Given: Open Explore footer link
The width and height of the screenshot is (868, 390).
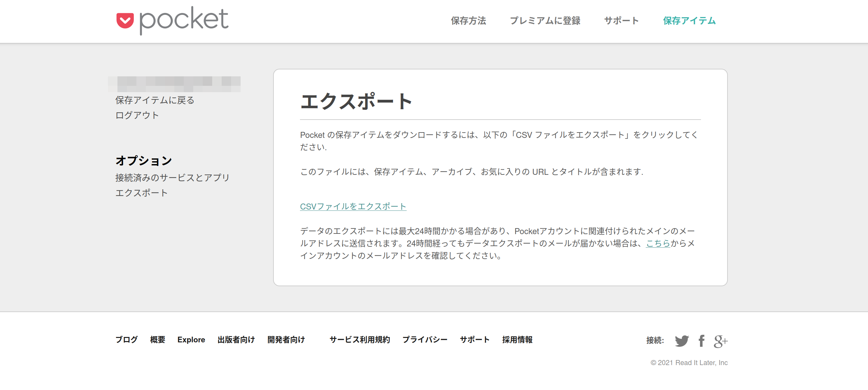Looking at the screenshot, I should point(191,340).
